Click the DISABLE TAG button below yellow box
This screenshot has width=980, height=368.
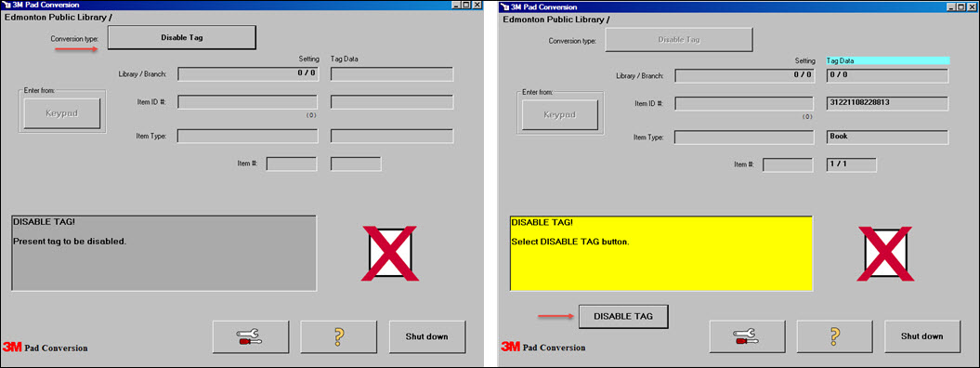pos(623,316)
